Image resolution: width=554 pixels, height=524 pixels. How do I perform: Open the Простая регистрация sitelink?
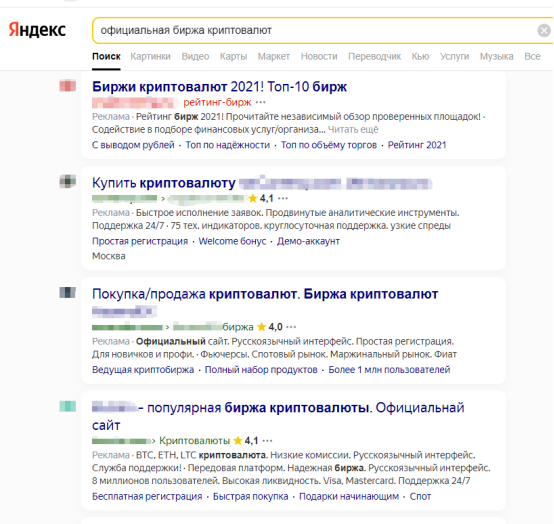coord(140,241)
